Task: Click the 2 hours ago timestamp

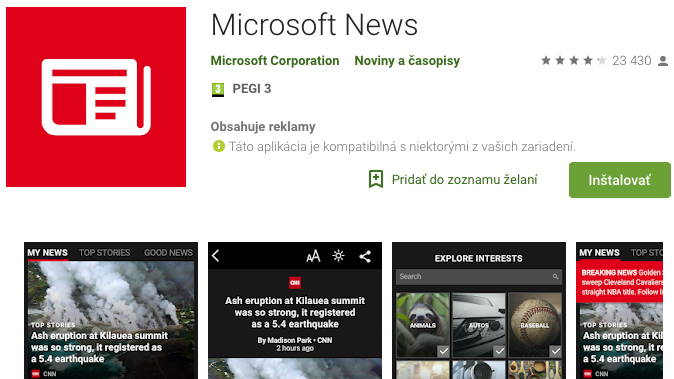Action: (295, 348)
